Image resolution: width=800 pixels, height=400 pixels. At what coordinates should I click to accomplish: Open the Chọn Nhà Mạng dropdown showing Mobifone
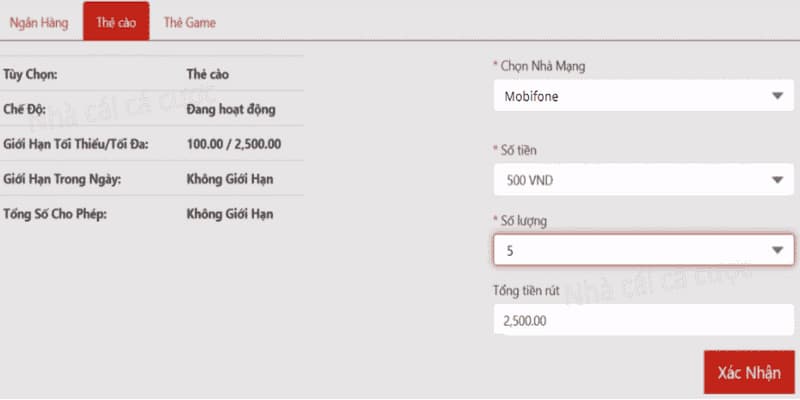coord(644,95)
